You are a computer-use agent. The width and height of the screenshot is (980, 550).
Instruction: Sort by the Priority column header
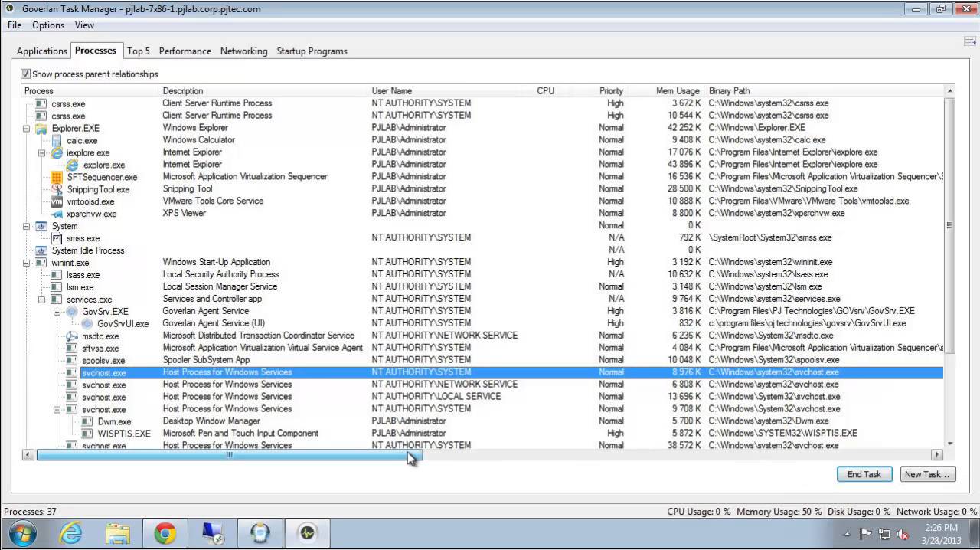(611, 90)
